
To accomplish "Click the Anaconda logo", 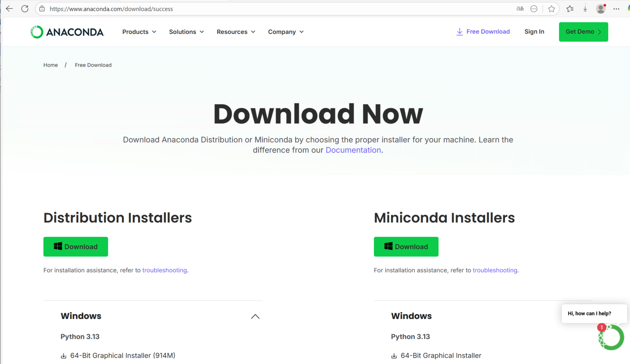I will point(67,32).
